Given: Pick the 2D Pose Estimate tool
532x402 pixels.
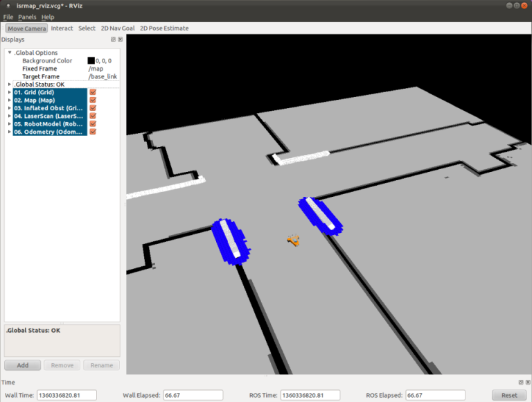Looking at the screenshot, I should point(164,28).
